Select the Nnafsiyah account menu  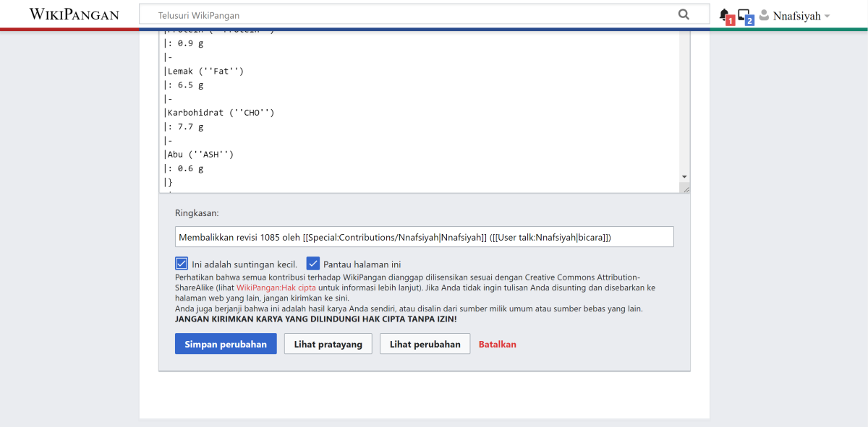coord(796,14)
